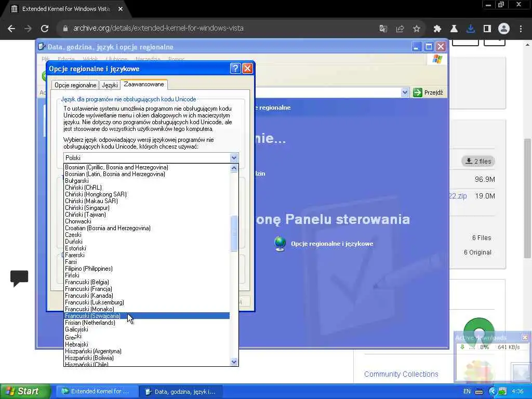The image size is (532, 399).
Task: Click the language list scrollbar thumb
Action: pos(234,233)
